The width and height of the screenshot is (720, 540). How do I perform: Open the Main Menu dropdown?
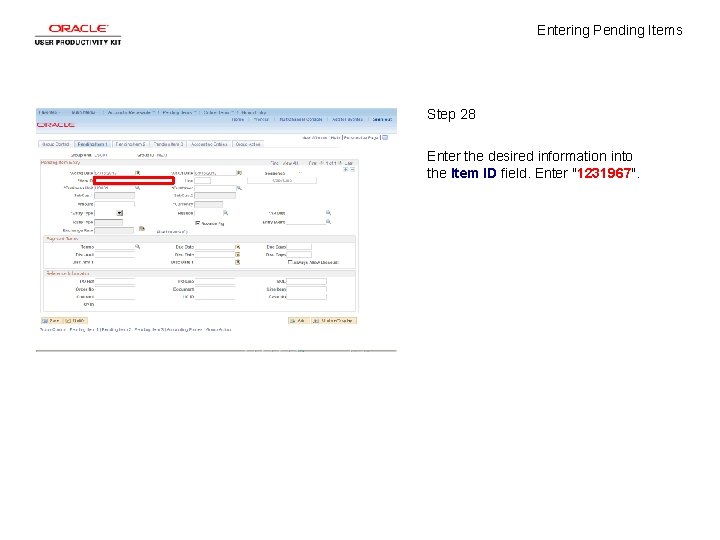click(84, 112)
